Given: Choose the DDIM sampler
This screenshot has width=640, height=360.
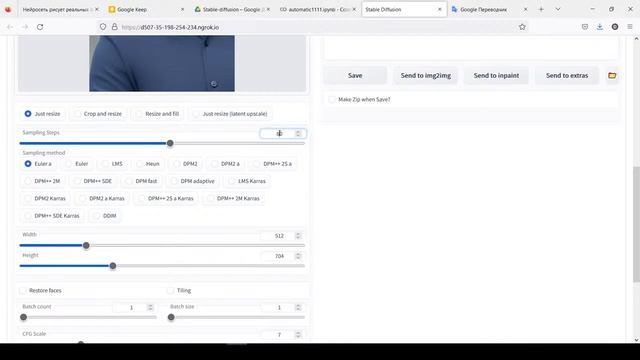Looking at the screenshot, I should coord(105,216).
